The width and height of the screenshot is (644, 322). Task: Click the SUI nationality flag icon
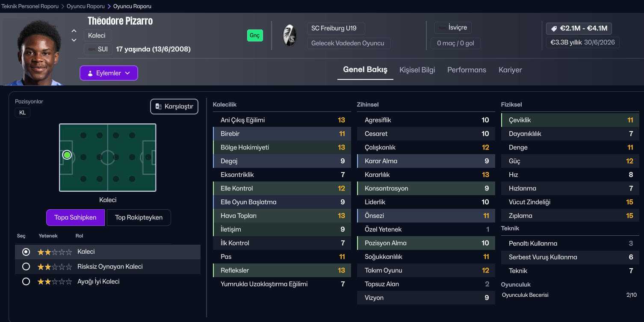click(x=92, y=49)
